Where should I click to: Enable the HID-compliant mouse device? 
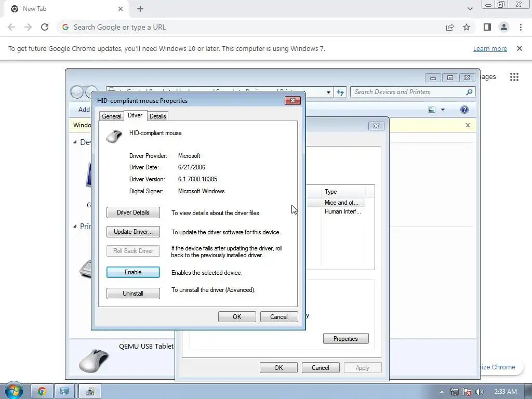[133, 272]
